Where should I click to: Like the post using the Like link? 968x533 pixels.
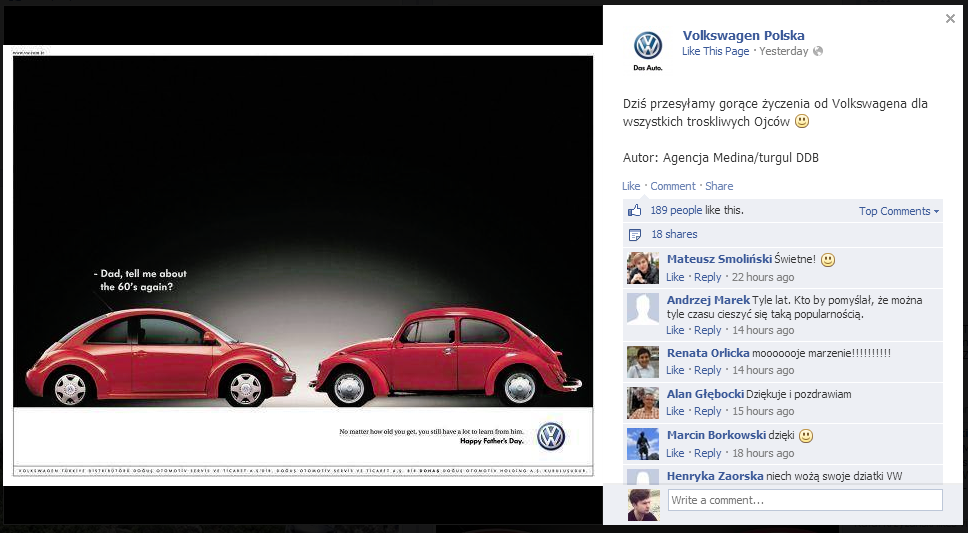[631, 186]
